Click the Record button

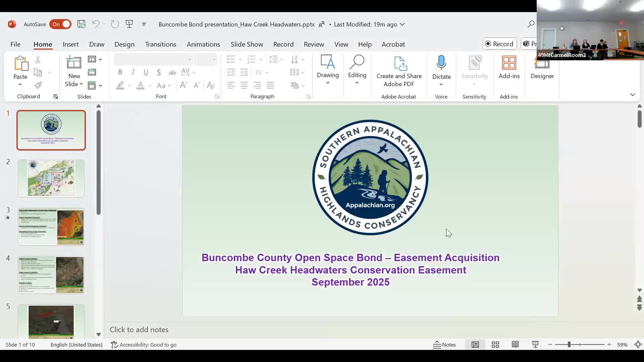tap(499, 44)
